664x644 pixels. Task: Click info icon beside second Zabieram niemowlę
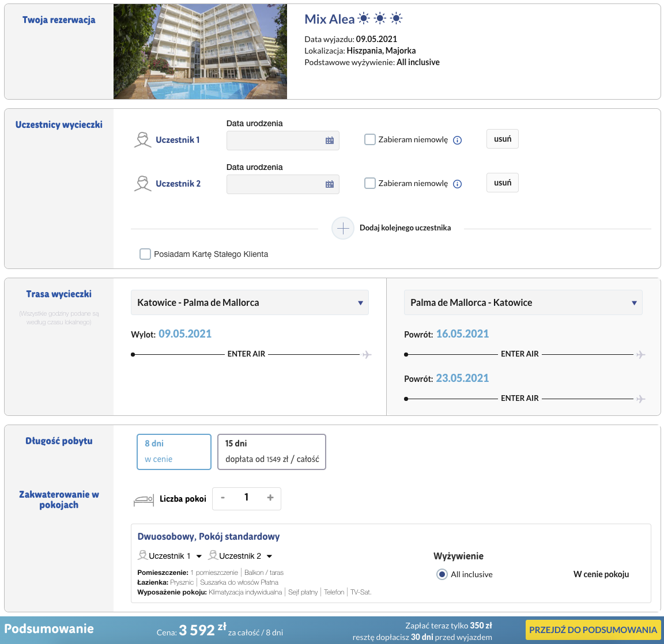[x=457, y=184]
